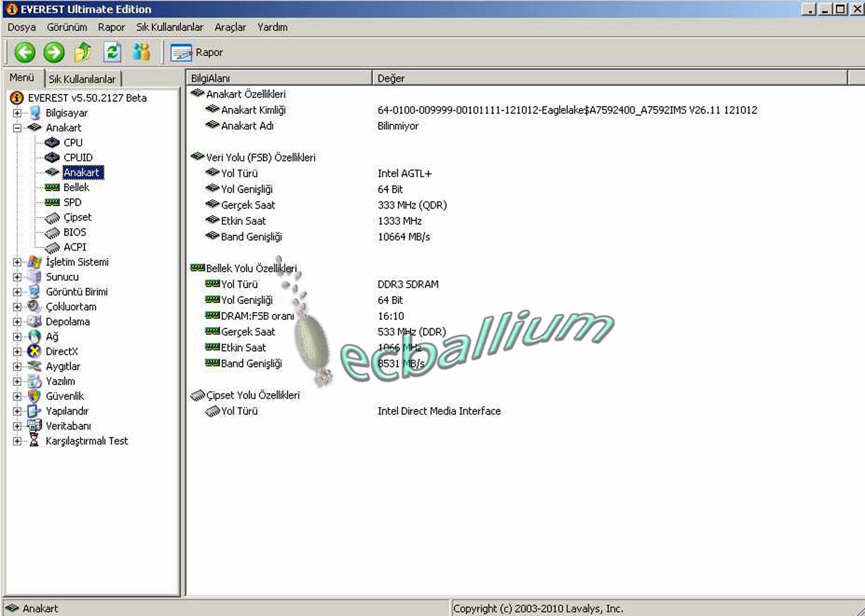This screenshot has width=865, height=616.
Task: Refresh the page with toolbar icon
Action: tap(112, 52)
